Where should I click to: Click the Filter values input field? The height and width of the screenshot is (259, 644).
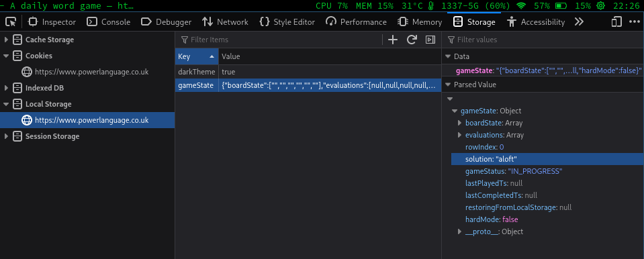pos(543,40)
